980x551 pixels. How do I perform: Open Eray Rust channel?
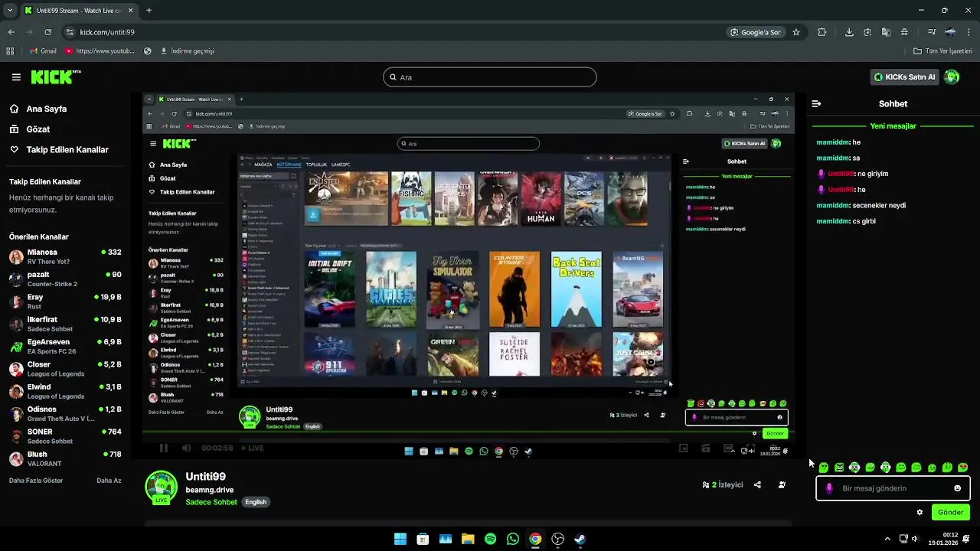click(65, 301)
